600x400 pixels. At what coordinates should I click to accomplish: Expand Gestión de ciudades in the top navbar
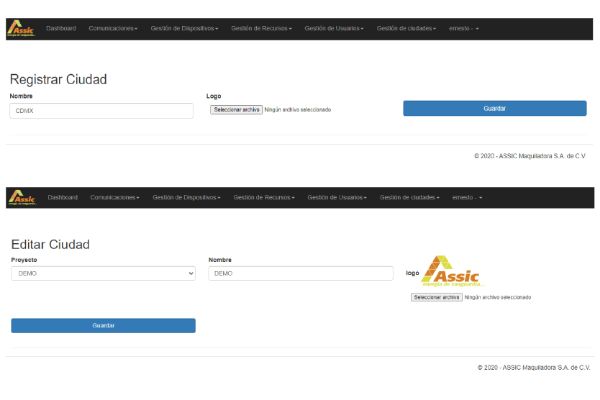pos(407,29)
